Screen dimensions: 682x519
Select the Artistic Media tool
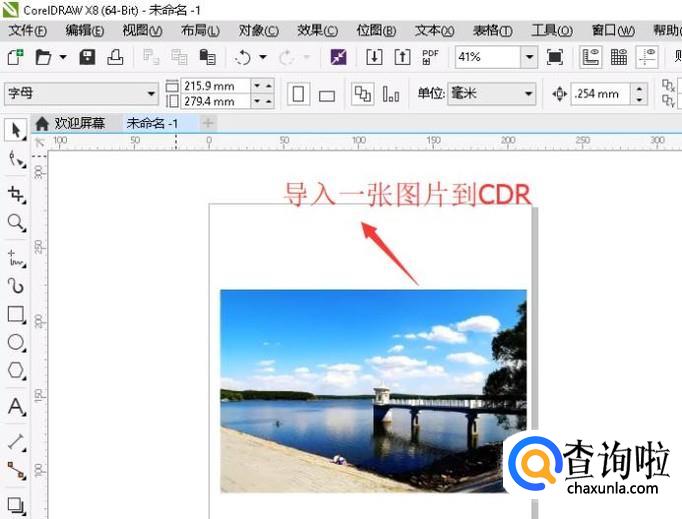pyautogui.click(x=16, y=286)
